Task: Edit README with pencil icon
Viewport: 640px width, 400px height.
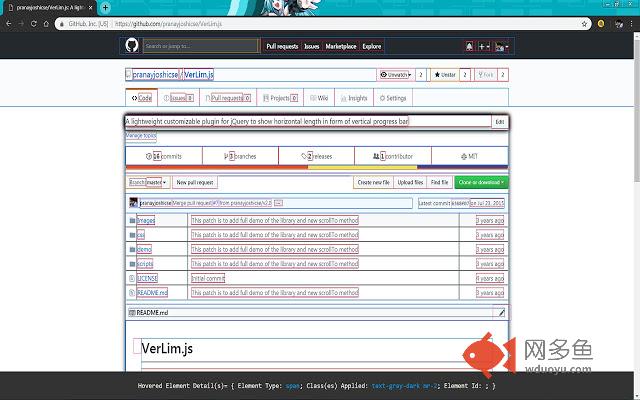Action: (x=502, y=313)
